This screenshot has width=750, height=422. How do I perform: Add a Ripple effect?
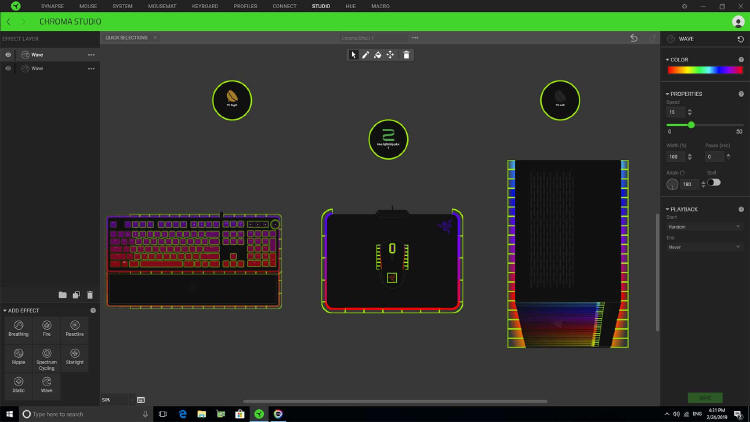point(18,356)
